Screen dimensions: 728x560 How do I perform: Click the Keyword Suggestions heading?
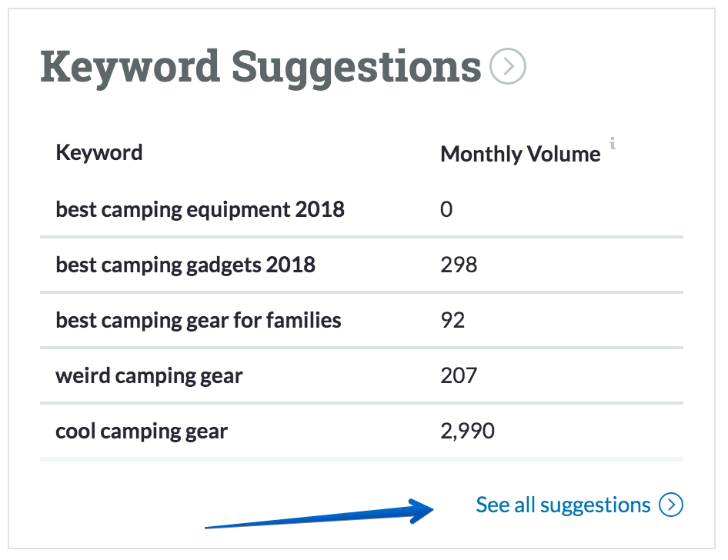point(260,68)
